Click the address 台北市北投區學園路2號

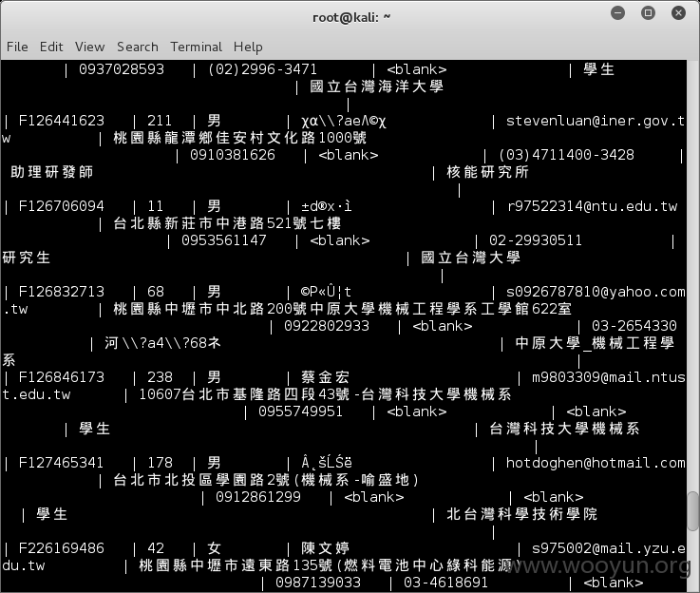201,480
